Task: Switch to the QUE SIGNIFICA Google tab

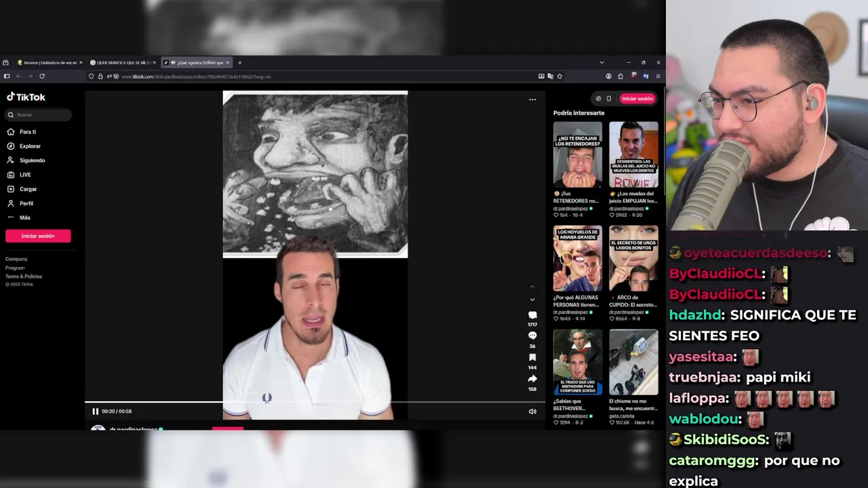Action: click(x=122, y=62)
